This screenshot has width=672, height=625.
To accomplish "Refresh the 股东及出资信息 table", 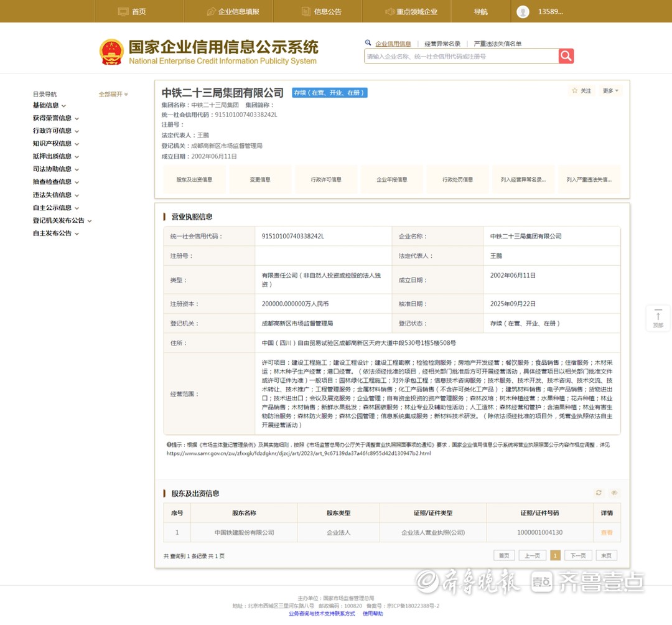I will [599, 492].
